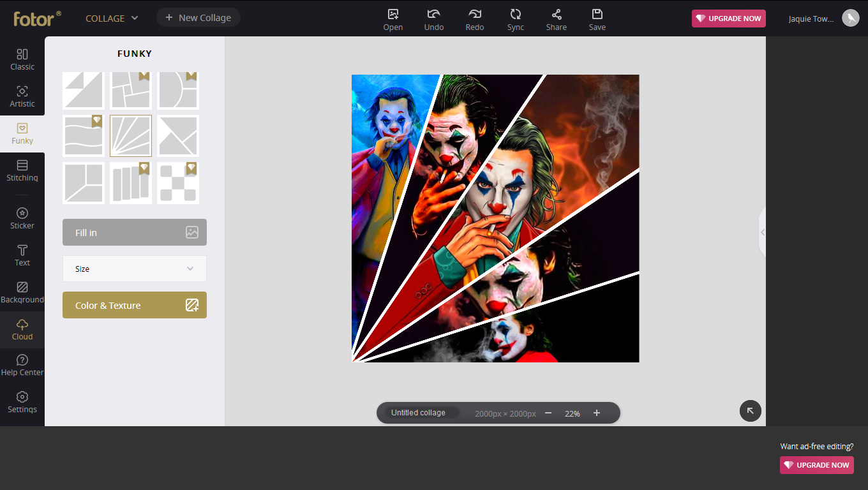Zoom in with the plus button
Screen dimensions: 868x490
tap(597, 413)
